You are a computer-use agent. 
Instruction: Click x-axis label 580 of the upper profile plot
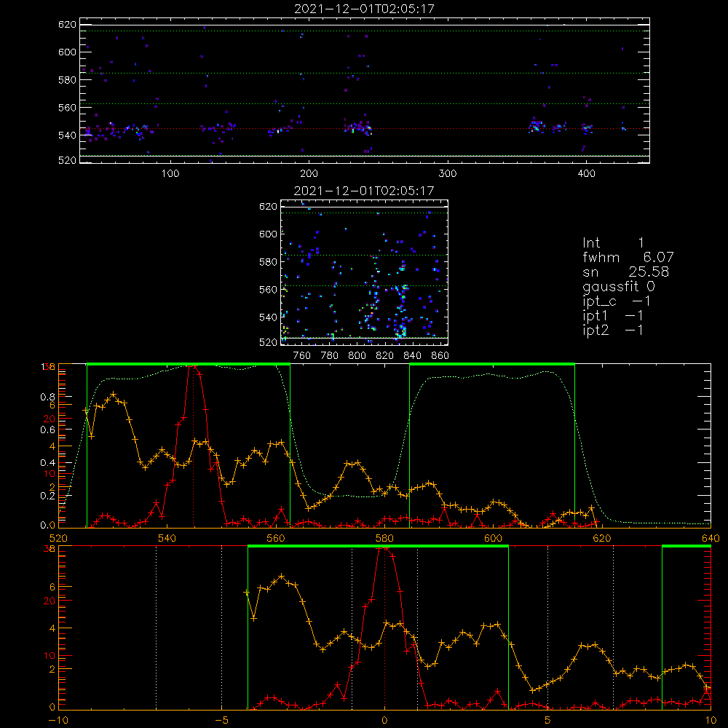(x=384, y=538)
